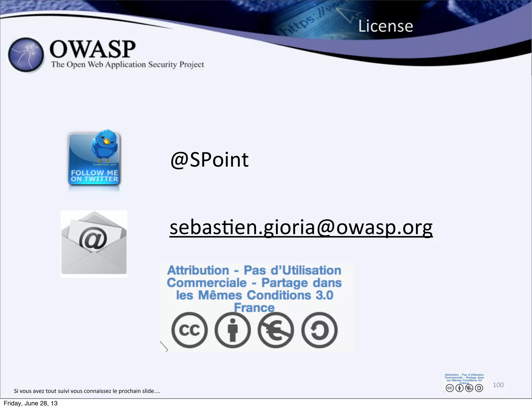This screenshot has height=409, width=532.
Task: Click the large Creative Commons CC icon
Action: 190,330
